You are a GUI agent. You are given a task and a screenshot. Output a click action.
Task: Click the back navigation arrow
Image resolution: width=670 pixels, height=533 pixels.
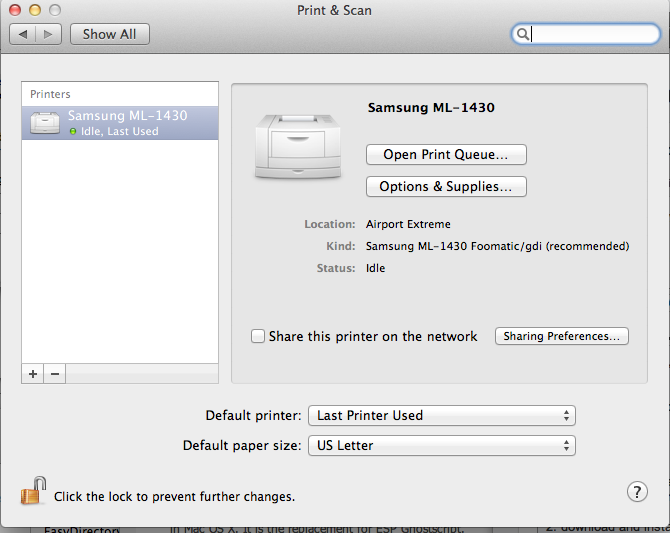[23, 34]
